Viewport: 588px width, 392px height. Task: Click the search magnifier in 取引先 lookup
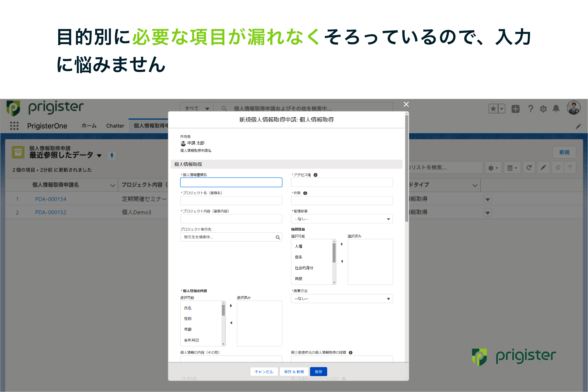click(278, 237)
